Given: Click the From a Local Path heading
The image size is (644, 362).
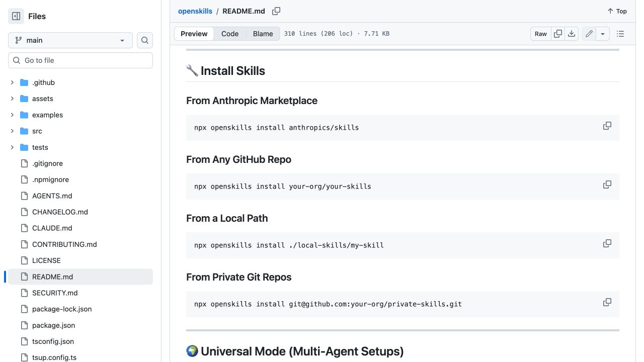Looking at the screenshot, I should pyautogui.click(x=227, y=218).
